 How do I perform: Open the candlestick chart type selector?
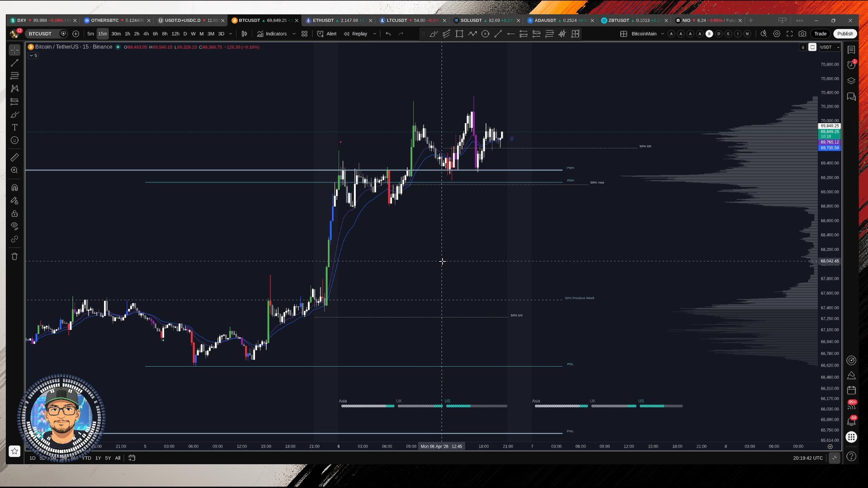244,34
